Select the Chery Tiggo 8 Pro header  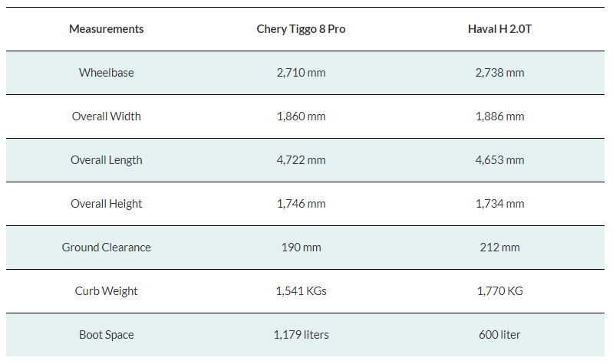(301, 29)
